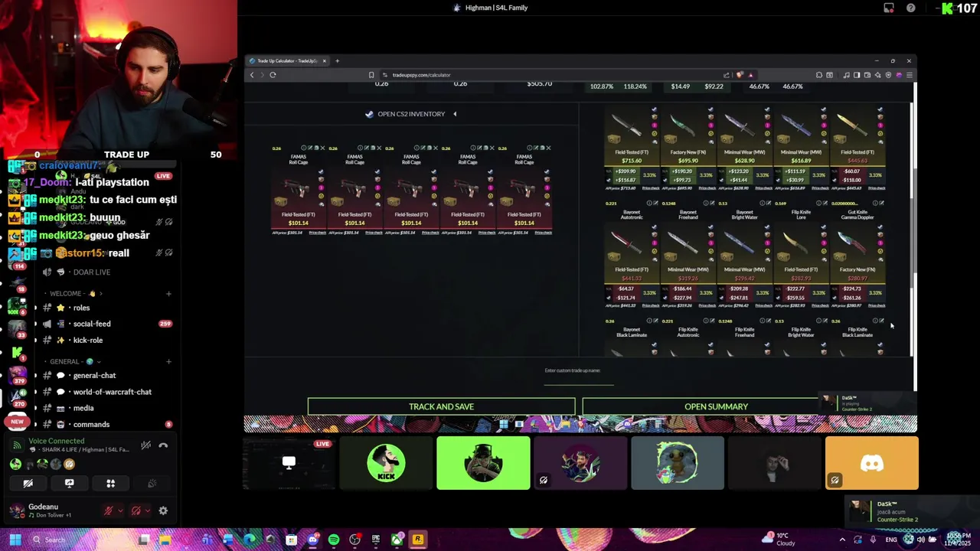The width and height of the screenshot is (980, 551).
Task: Open the Discord inbox icon
Action: pyautogui.click(x=889, y=8)
